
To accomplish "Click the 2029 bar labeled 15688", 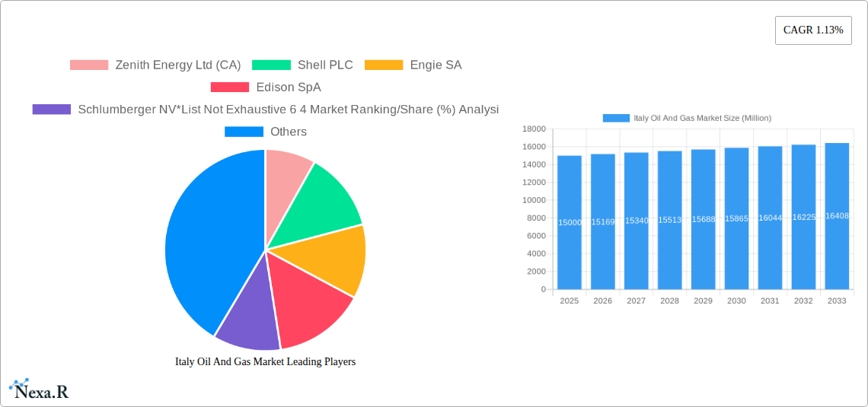I will (703, 219).
